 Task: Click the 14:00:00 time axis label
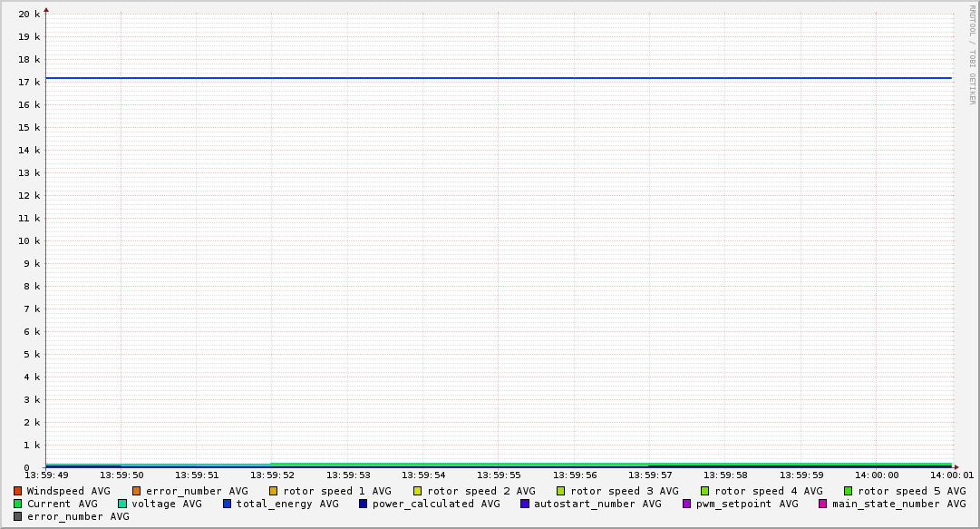(877, 475)
